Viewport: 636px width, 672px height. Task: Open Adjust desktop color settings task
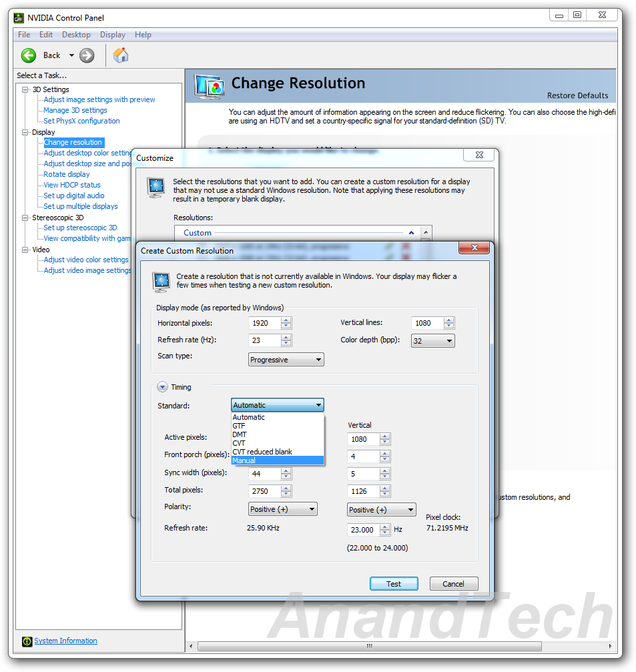point(87,153)
